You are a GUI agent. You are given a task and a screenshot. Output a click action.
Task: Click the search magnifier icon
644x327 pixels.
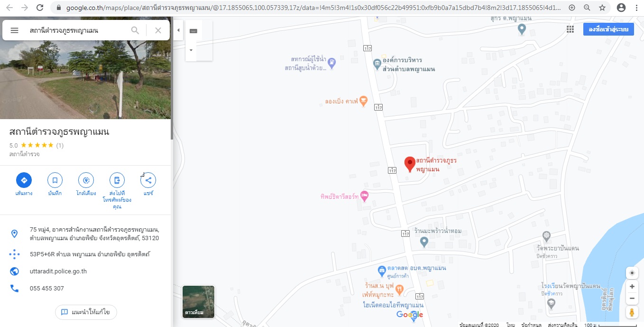point(135,30)
